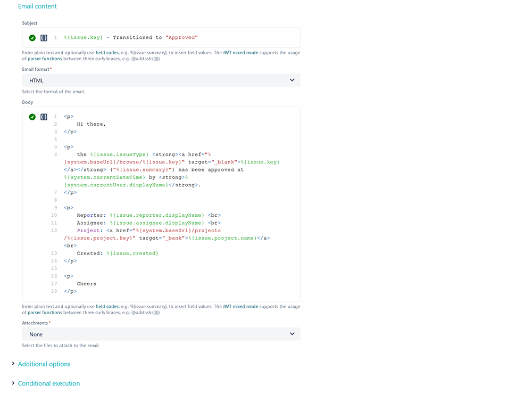The width and height of the screenshot is (532, 393).
Task: Click '%{issue.key}' code in Subject field
Action: tap(83, 37)
